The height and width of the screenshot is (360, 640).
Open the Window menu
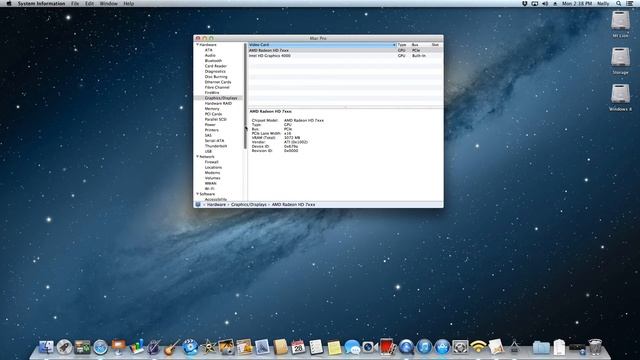(x=109, y=4)
